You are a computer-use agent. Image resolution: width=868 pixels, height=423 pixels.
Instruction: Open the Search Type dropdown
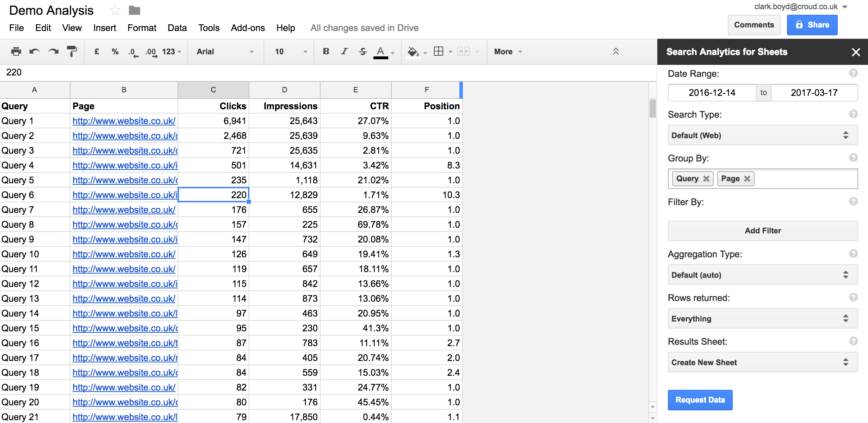(762, 135)
